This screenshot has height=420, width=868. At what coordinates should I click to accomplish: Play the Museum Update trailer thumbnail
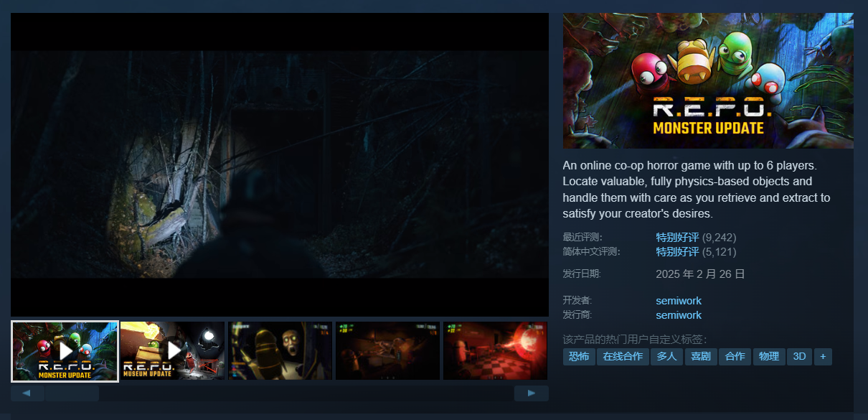tap(173, 350)
